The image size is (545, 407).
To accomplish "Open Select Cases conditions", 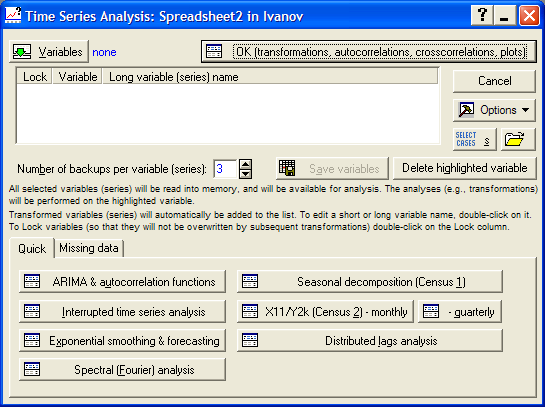I will point(474,139).
